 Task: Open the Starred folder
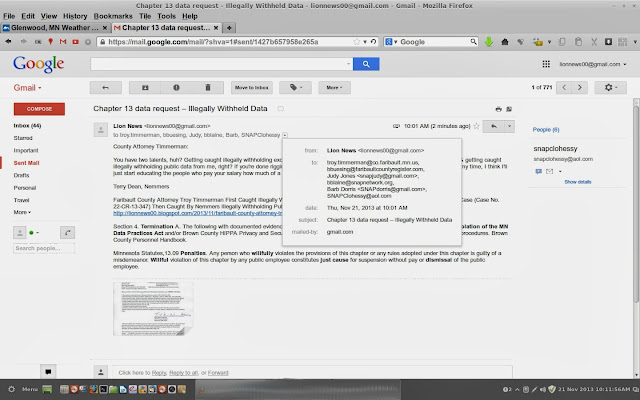coord(23,138)
